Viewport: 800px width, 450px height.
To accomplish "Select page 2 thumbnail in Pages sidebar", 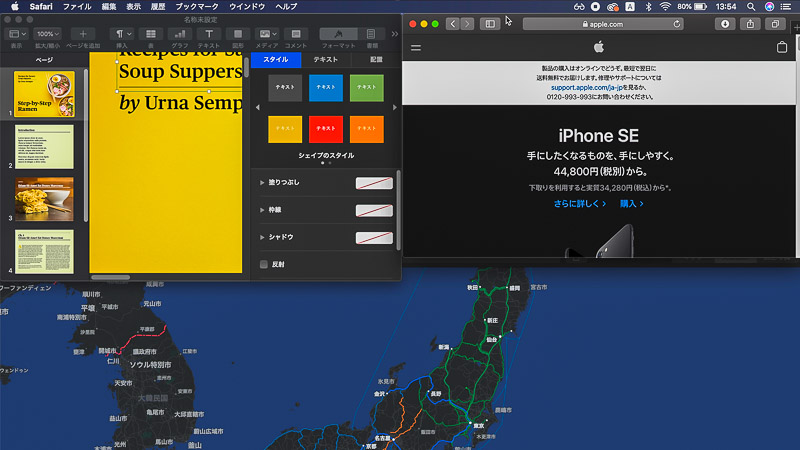I will 44,147.
